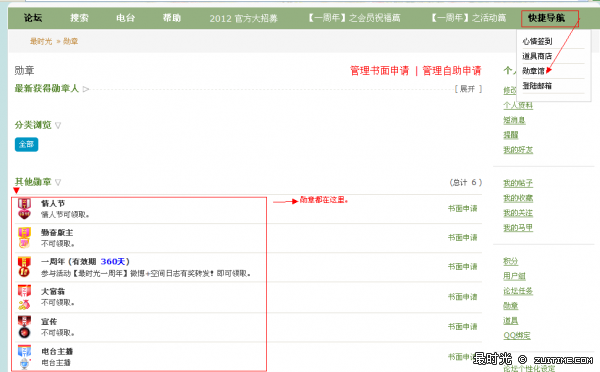This screenshot has width=600, height=372.
Task: Open the 搜索 nav item
Action: (79, 18)
